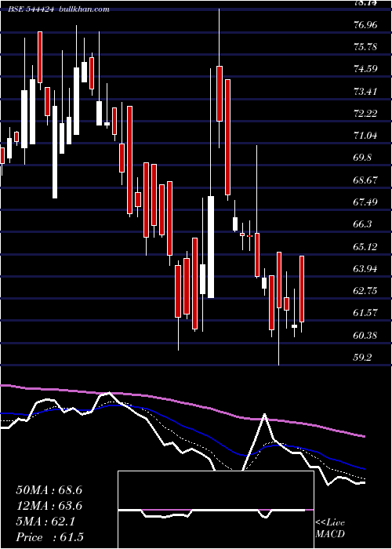
Task: Click the 71.04 price axis label
Action: point(366,135)
